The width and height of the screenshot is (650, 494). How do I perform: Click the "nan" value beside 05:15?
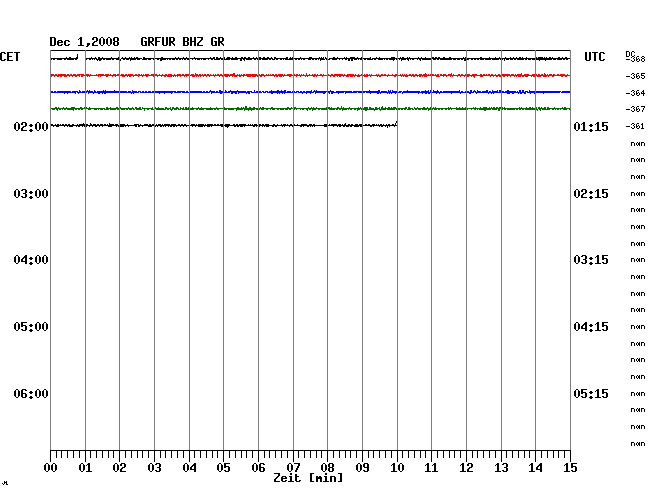638,393
